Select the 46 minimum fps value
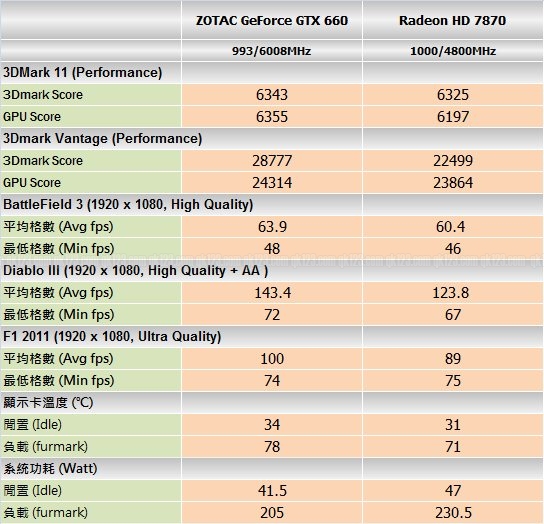The width and height of the screenshot is (544, 524). click(x=453, y=248)
